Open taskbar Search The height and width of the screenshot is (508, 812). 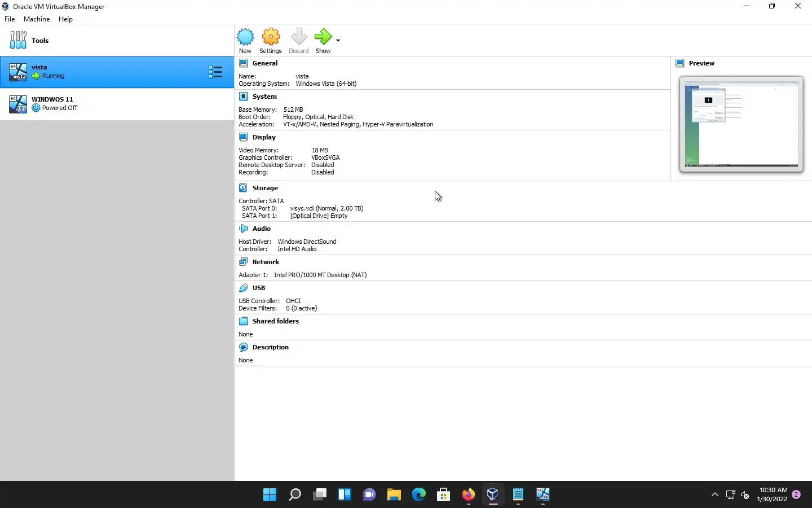coord(294,495)
